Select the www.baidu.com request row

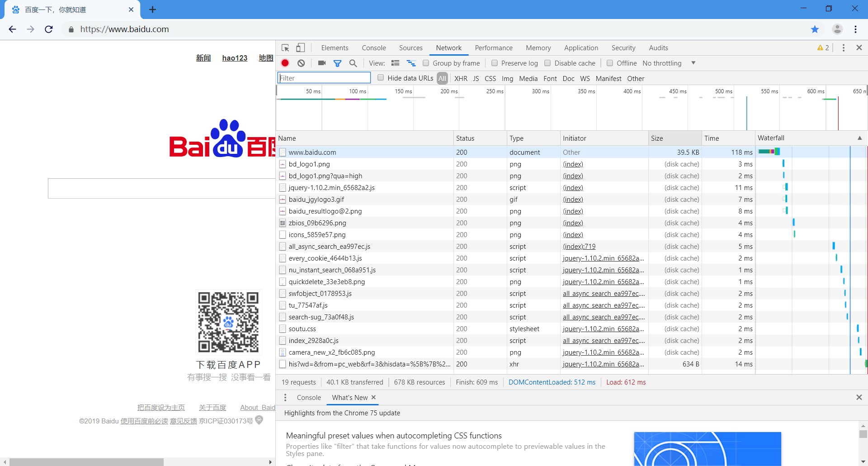click(x=572, y=152)
